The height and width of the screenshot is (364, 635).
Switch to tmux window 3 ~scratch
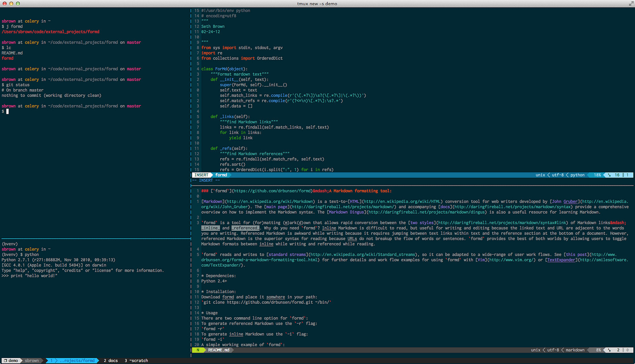[x=136, y=360]
